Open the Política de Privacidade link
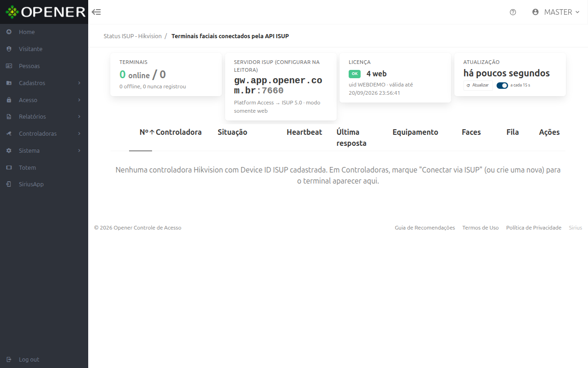Viewport: 588px width, 368px height. coord(534,228)
